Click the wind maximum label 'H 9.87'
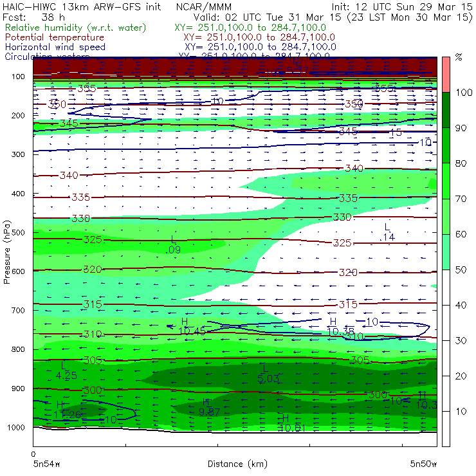Viewport: 476px width, 476px height. pos(210,407)
